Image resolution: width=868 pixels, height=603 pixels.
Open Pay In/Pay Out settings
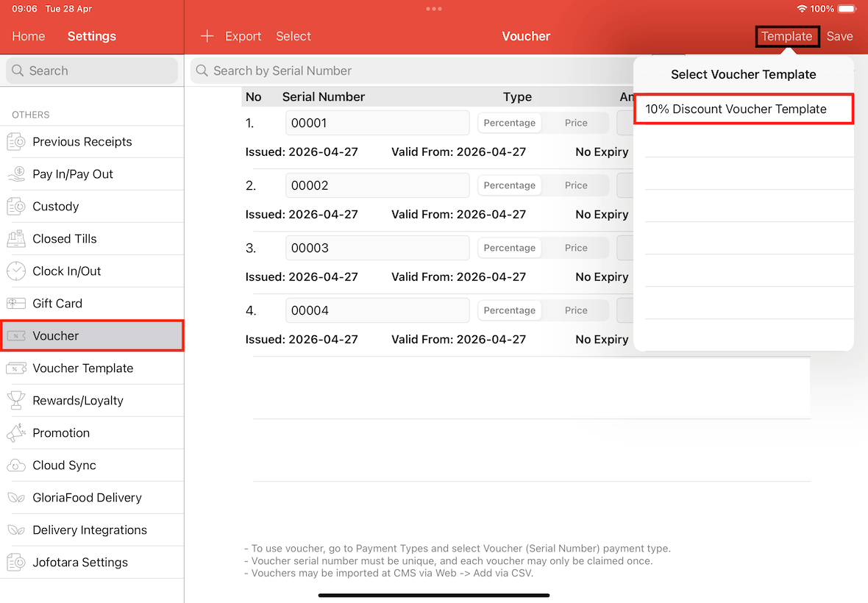(92, 174)
